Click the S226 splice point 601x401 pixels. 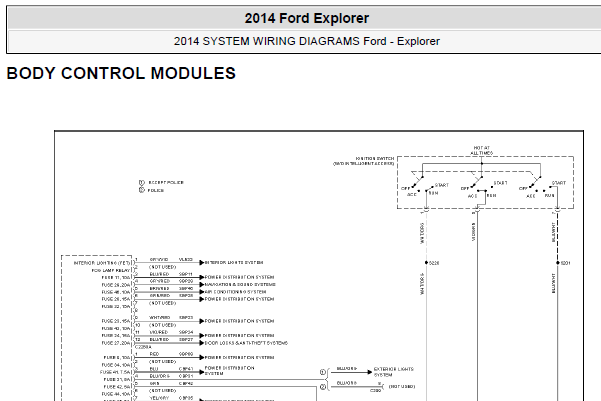426,263
